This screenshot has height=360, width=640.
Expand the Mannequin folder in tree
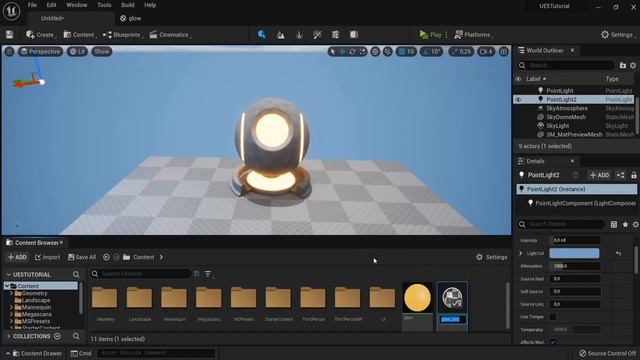[11, 307]
